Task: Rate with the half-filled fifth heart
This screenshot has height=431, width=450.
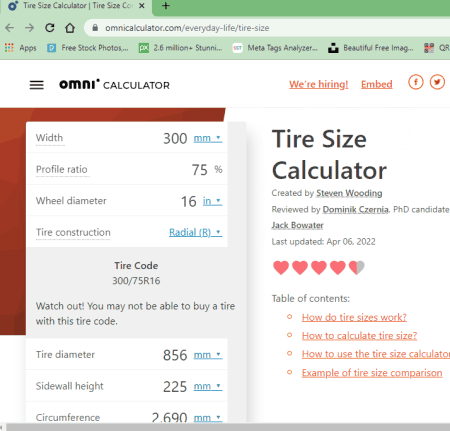Action: [357, 268]
